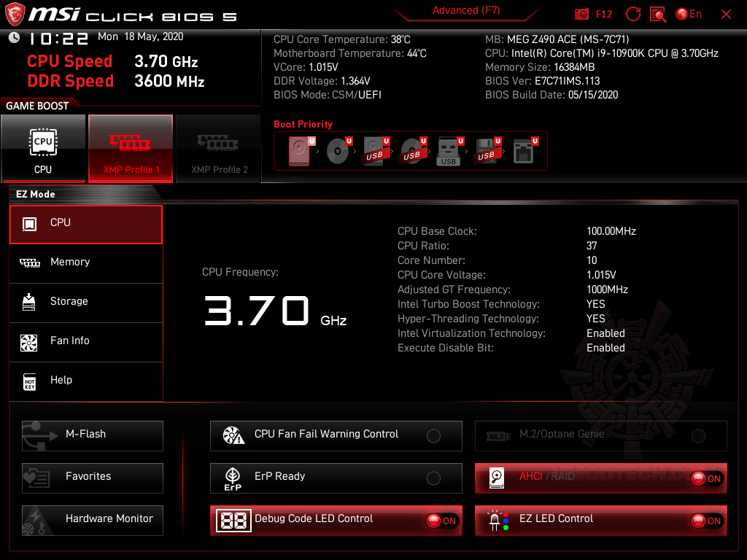
Task: Select the USB optical drive boot device
Action: tap(413, 151)
